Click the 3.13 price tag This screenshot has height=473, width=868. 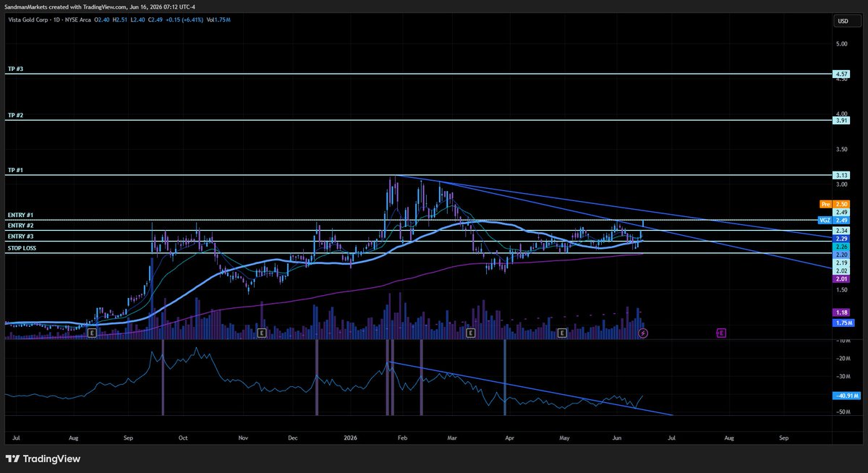tap(841, 175)
